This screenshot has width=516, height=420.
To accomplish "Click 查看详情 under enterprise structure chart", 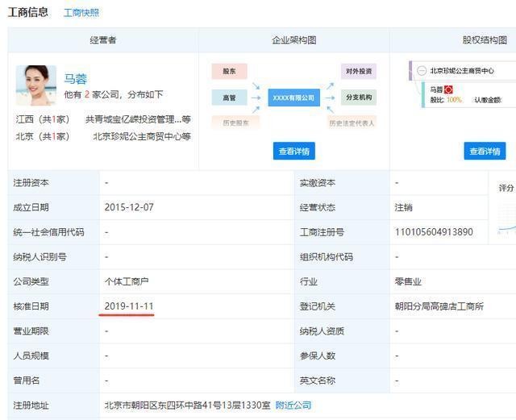I will [x=293, y=151].
